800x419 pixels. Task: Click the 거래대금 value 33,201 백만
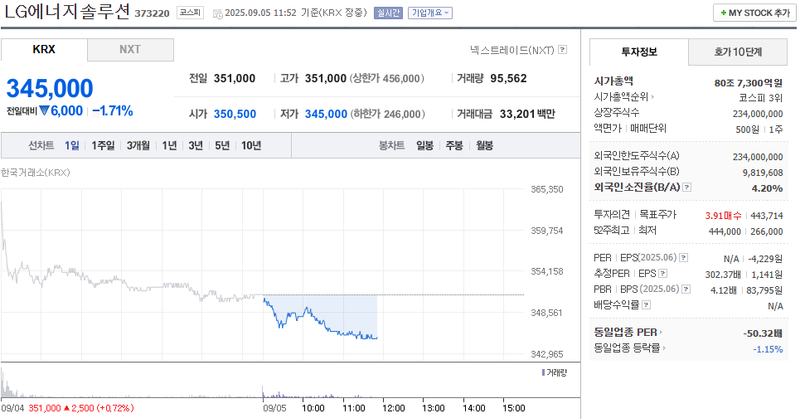pos(528,114)
